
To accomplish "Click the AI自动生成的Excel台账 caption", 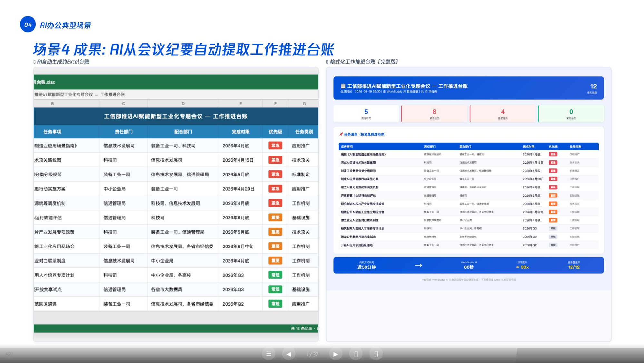I will pyautogui.click(x=63, y=62).
